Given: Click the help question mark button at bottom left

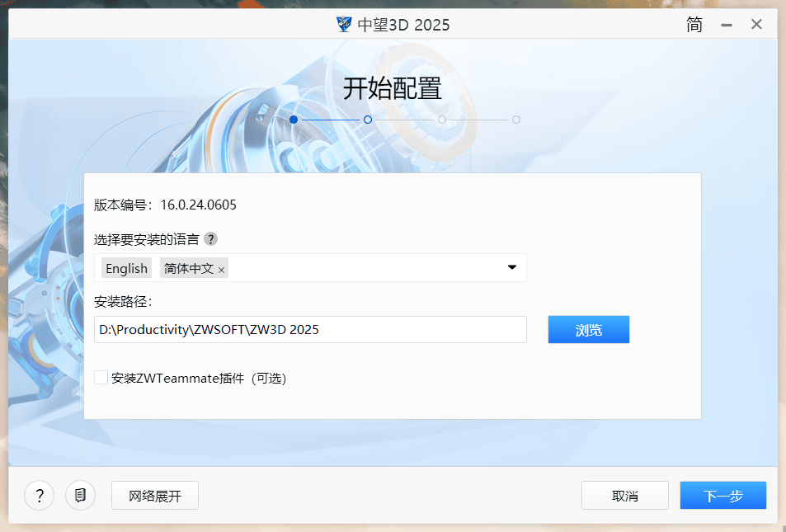Looking at the screenshot, I should pos(39,496).
